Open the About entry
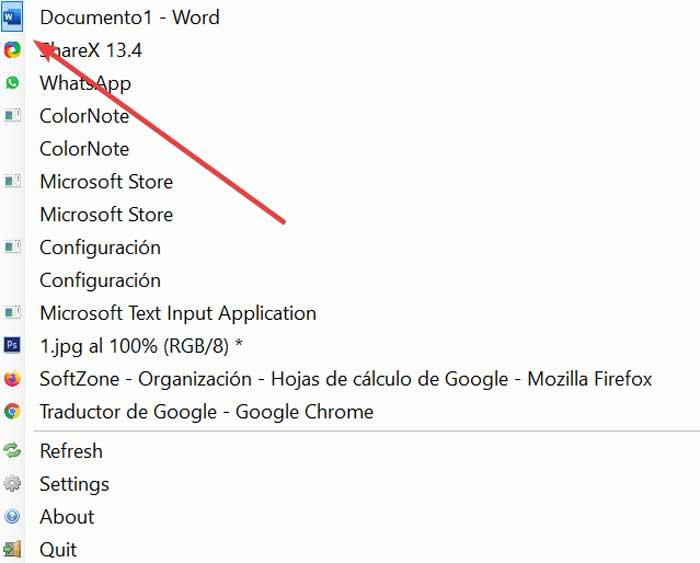This screenshot has height=563, width=700. tap(67, 517)
